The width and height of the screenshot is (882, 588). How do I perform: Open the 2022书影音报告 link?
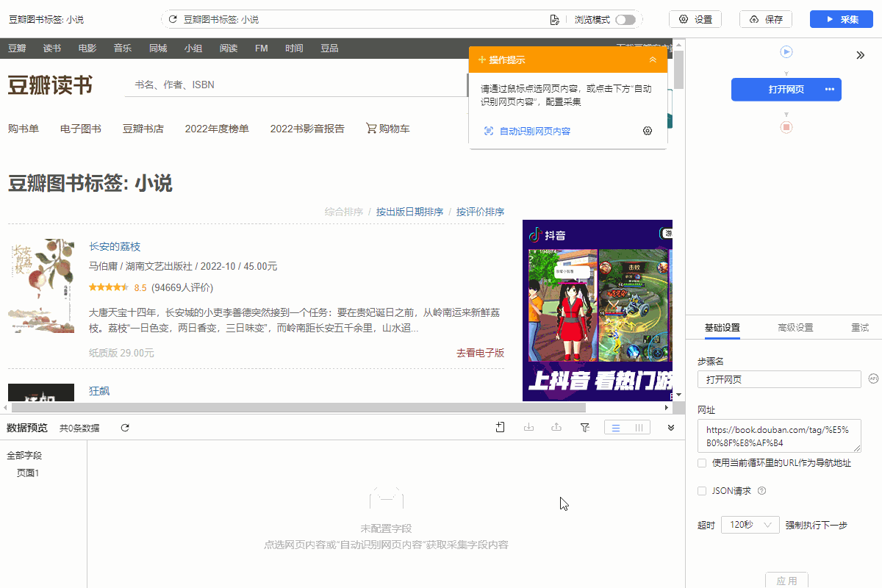click(x=307, y=129)
